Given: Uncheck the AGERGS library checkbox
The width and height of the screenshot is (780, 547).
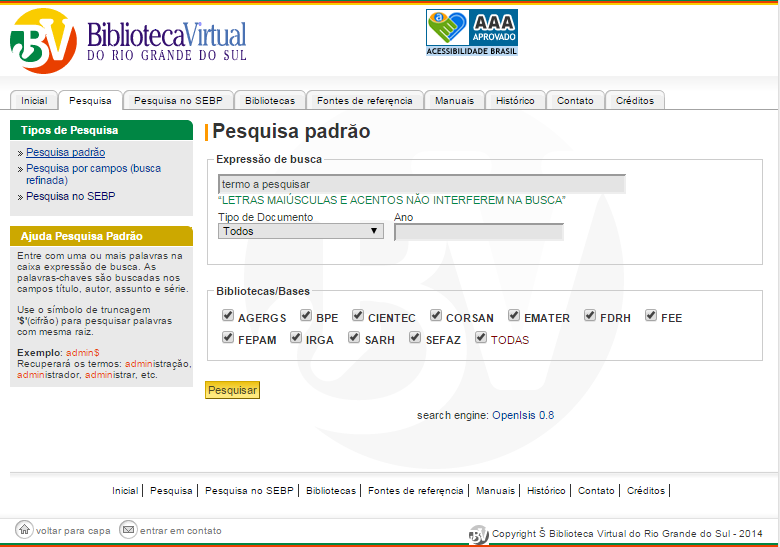Looking at the screenshot, I should [228, 315].
